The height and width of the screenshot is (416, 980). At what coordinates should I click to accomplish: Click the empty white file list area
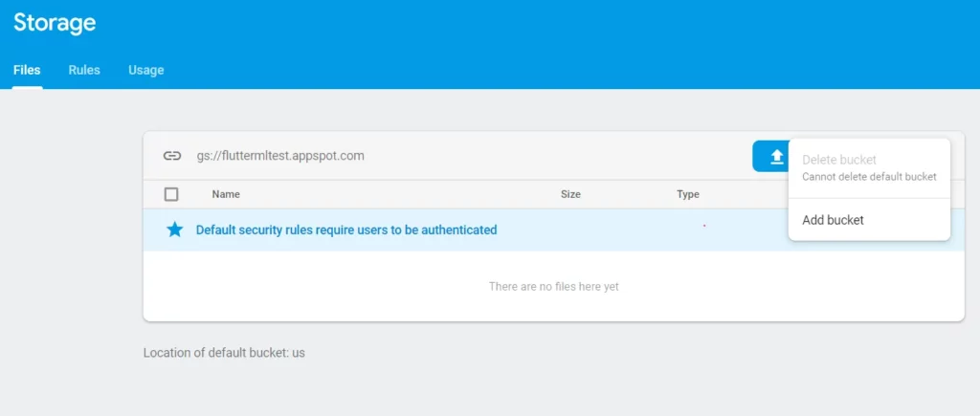pos(554,286)
